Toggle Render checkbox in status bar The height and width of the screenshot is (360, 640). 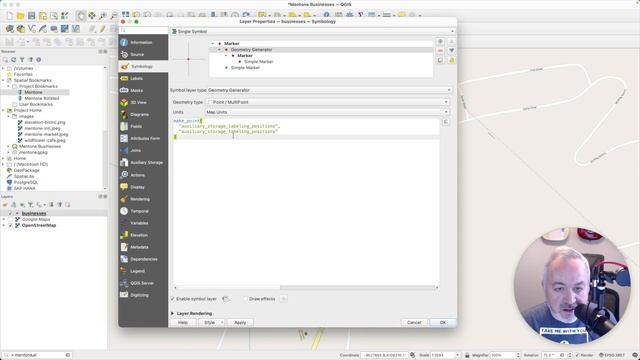(577, 355)
